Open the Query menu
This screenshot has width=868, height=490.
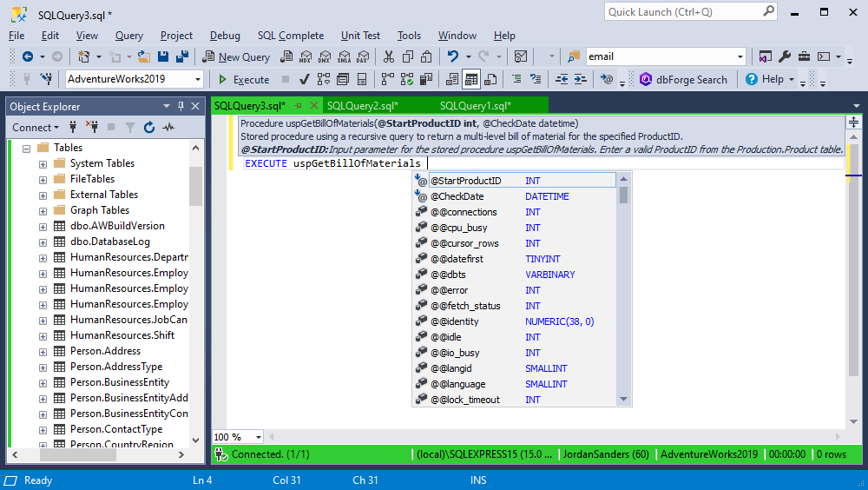(129, 36)
